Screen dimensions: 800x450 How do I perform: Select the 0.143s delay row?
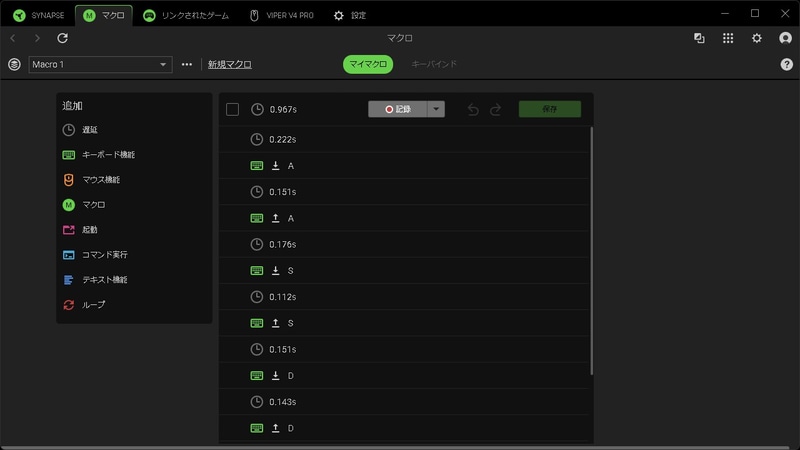[x=404, y=402]
